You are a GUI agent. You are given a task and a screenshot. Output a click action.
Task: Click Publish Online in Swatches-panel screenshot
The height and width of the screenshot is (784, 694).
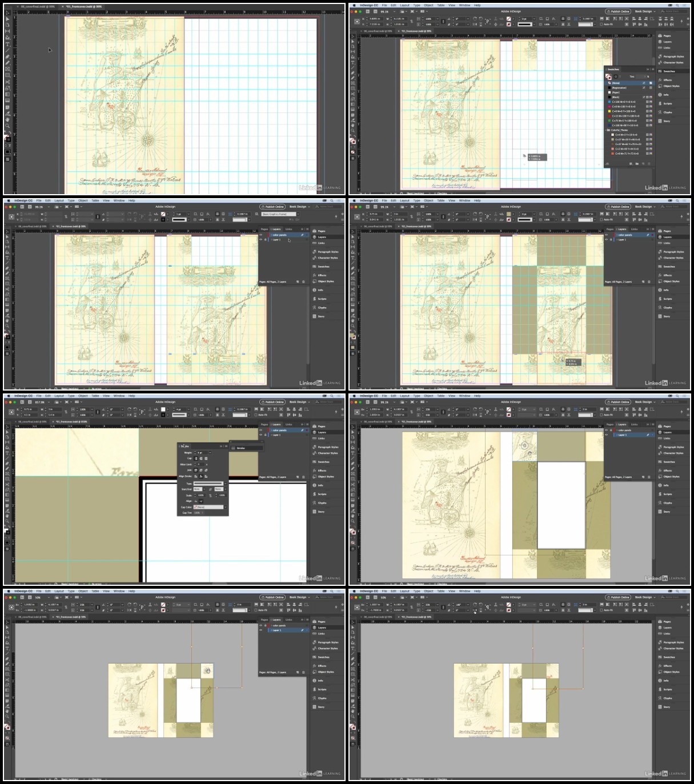(x=618, y=11)
